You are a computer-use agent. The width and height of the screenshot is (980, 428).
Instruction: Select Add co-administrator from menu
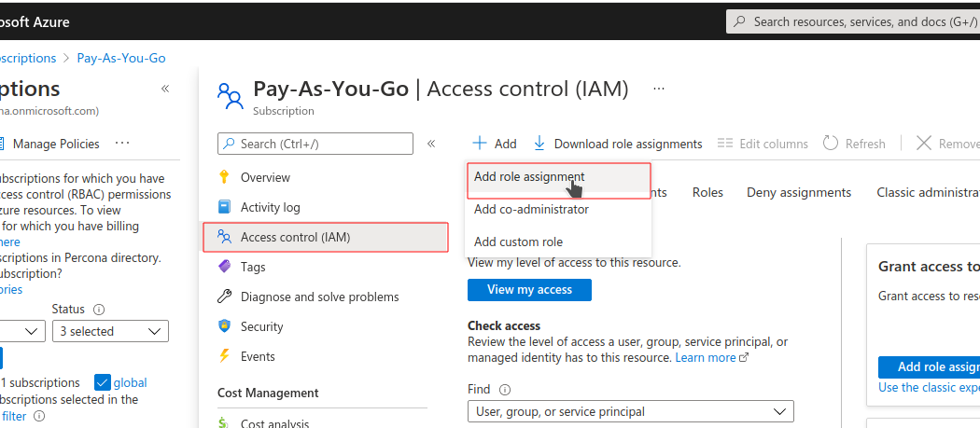click(531, 210)
